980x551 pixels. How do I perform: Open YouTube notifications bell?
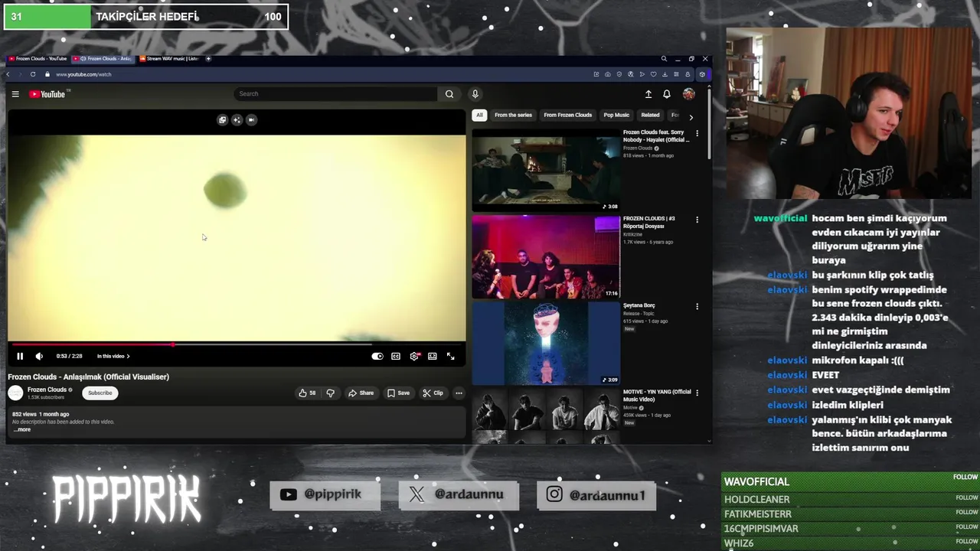[x=667, y=94]
